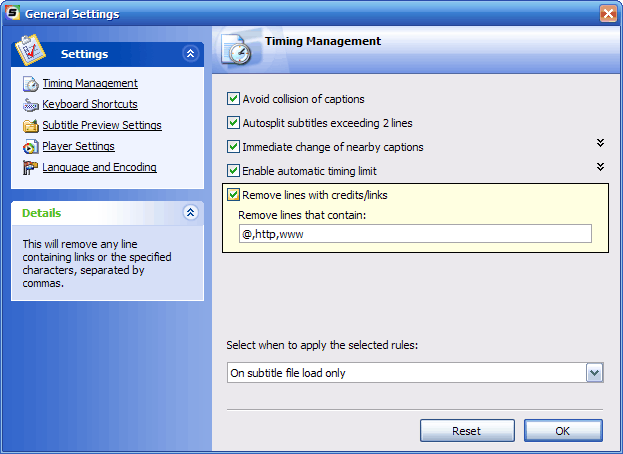This screenshot has width=623, height=454.
Task: Uncheck Avoid collision of captions
Action: 233,99
